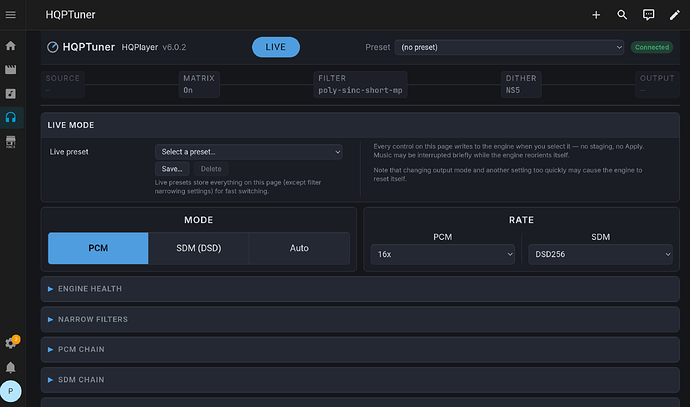Click the LIVE MODE section header
This screenshot has width=690, height=407.
pos(360,125)
